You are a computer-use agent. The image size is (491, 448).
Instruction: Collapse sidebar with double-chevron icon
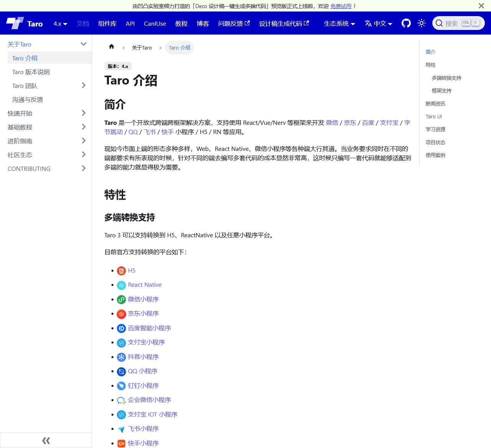[46, 440]
